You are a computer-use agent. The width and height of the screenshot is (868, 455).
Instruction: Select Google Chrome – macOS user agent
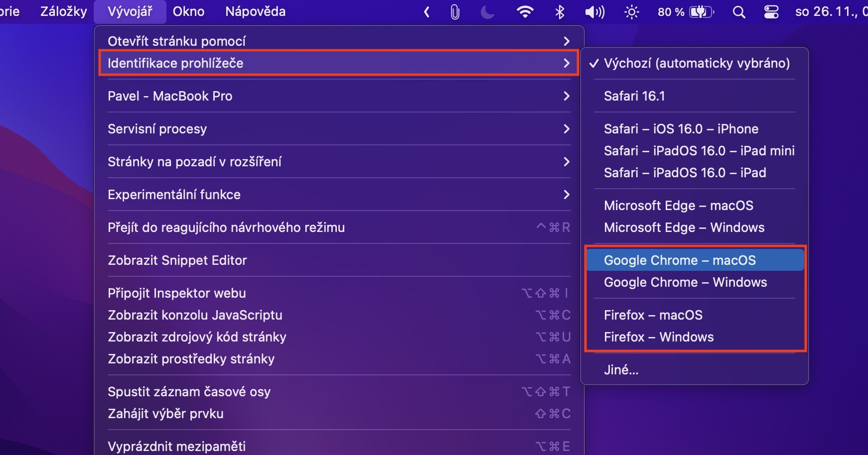695,260
